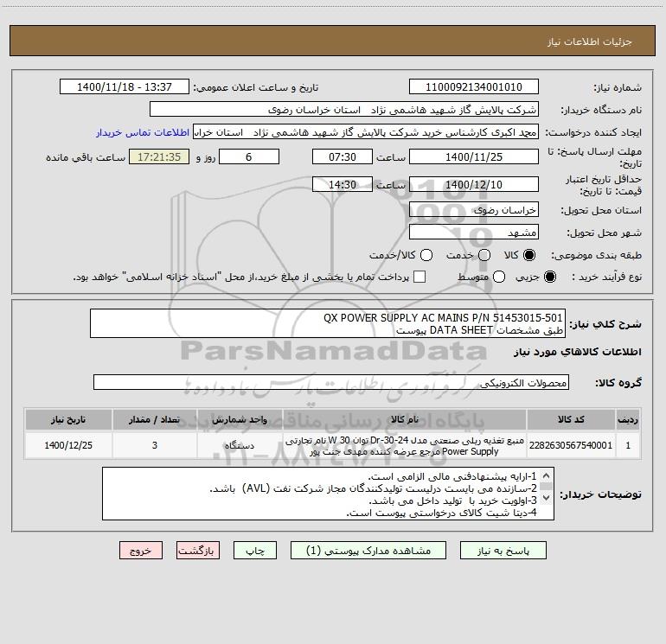This screenshot has height=644, width=666.
Task: Click delivery city field مشهد
Action: (x=474, y=233)
